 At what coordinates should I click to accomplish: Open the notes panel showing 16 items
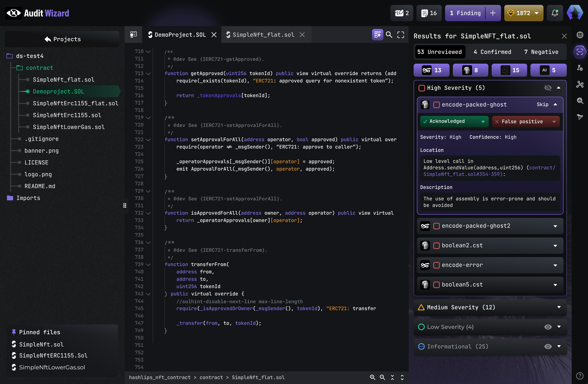pos(429,13)
